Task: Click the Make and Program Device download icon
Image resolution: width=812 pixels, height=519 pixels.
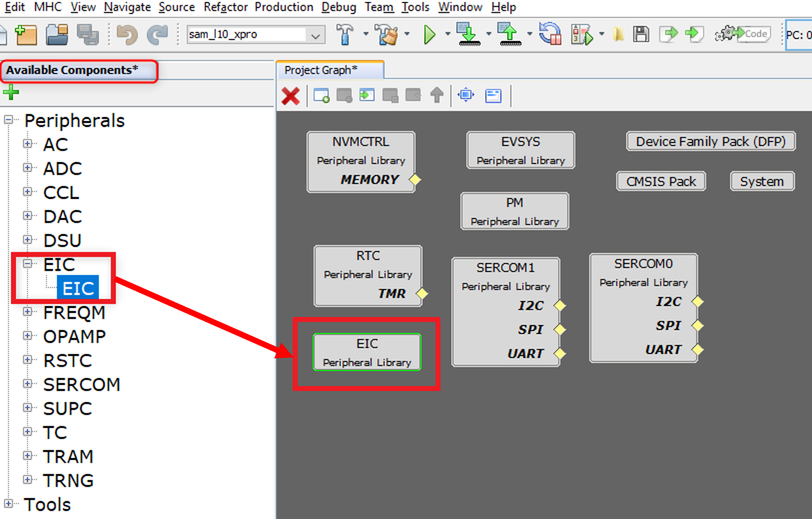Action: [x=469, y=35]
